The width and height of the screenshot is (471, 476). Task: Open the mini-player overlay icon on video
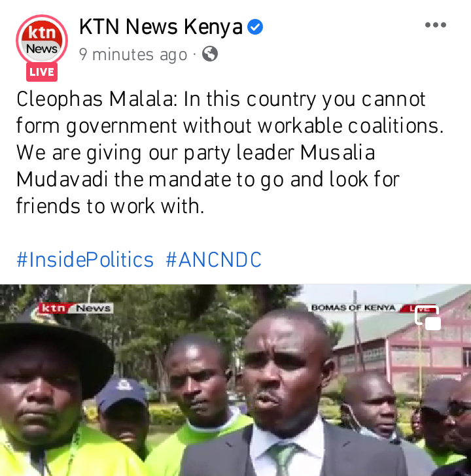pyautogui.click(x=428, y=318)
